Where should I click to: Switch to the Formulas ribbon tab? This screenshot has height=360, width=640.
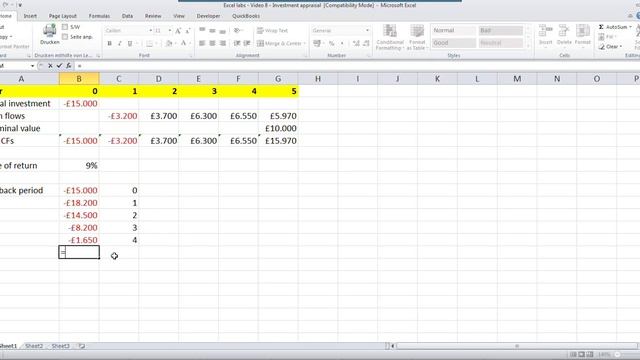[x=99, y=16]
